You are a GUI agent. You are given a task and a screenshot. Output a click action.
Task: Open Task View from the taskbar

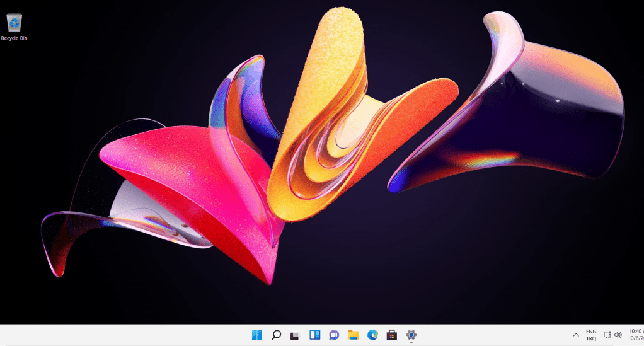(x=295, y=335)
